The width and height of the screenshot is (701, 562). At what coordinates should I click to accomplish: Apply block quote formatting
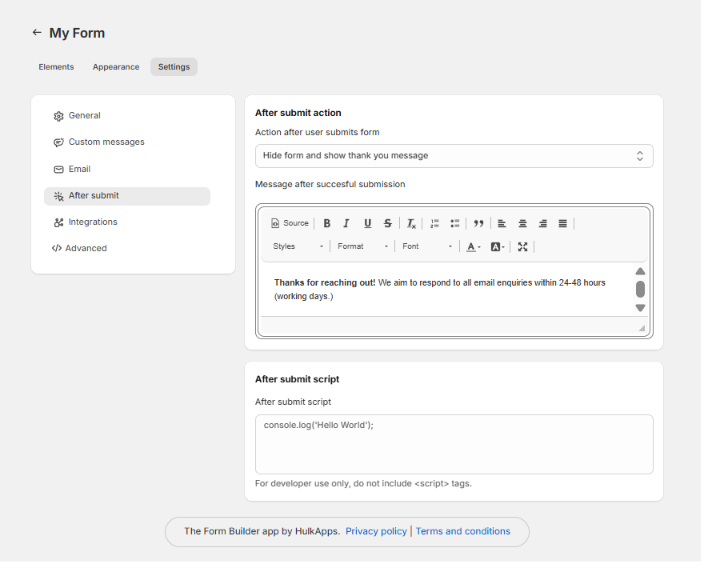pyautogui.click(x=478, y=223)
